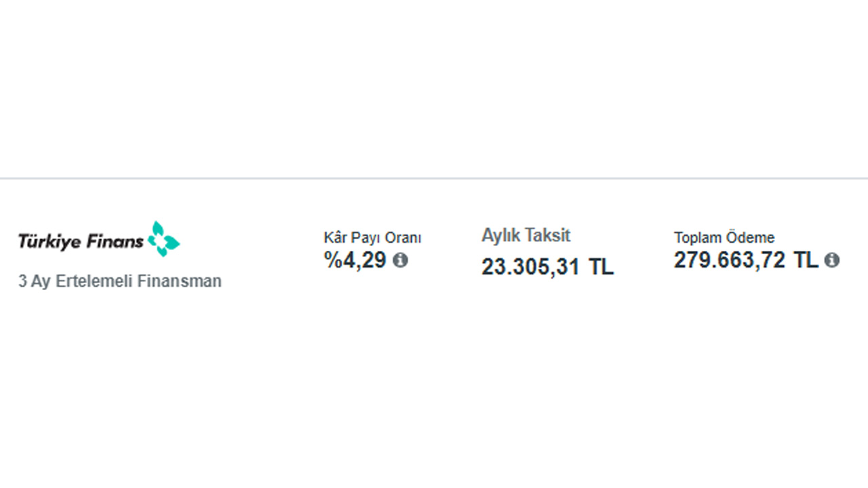868x488 pixels.
Task: Click the 3 Ay Ertelemeli Finansman label
Action: 120,281
